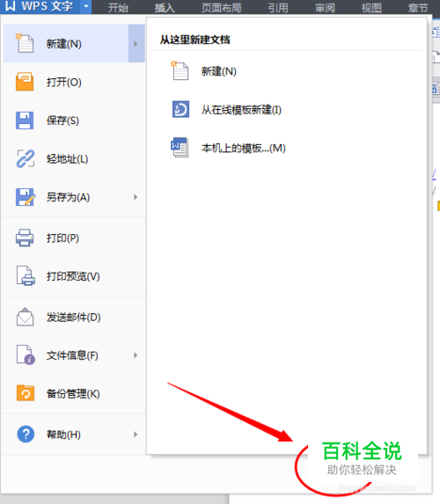Open the 章节 ribbon tab
Image resolution: width=440 pixels, height=504 pixels.
pos(418,8)
